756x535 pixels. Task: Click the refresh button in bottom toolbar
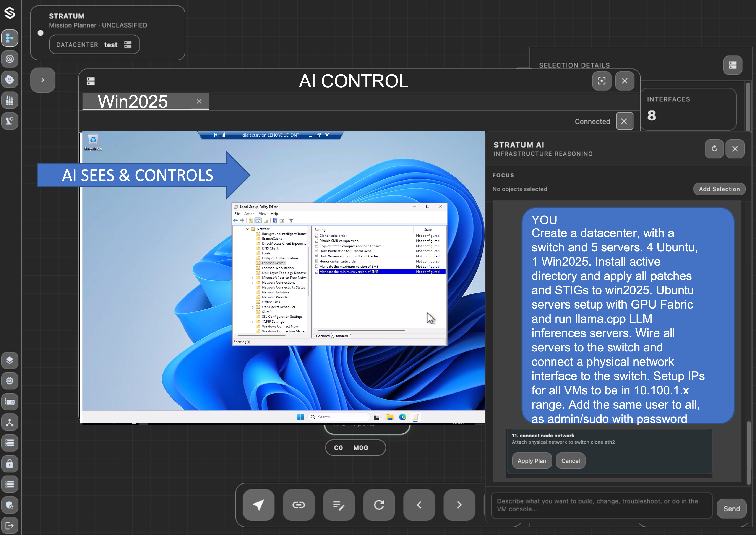click(x=379, y=505)
